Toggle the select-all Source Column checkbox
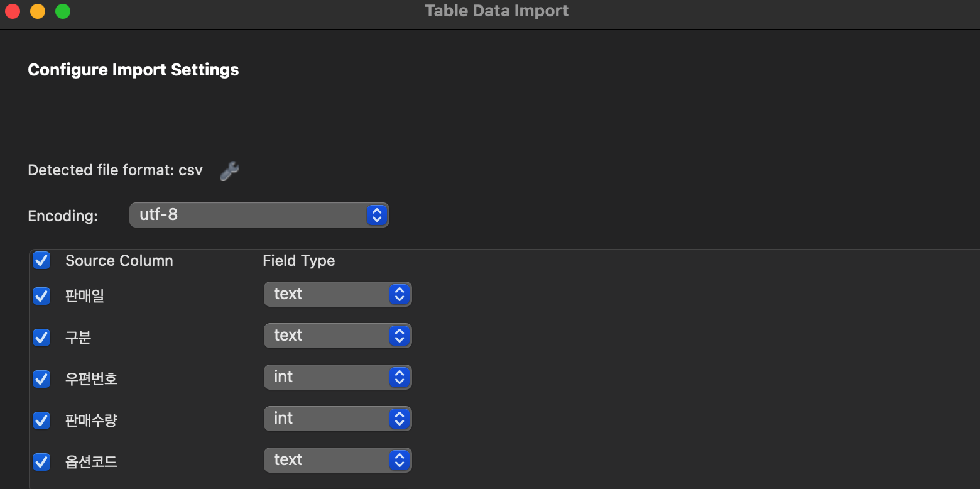This screenshot has width=980, height=489. tap(41, 260)
